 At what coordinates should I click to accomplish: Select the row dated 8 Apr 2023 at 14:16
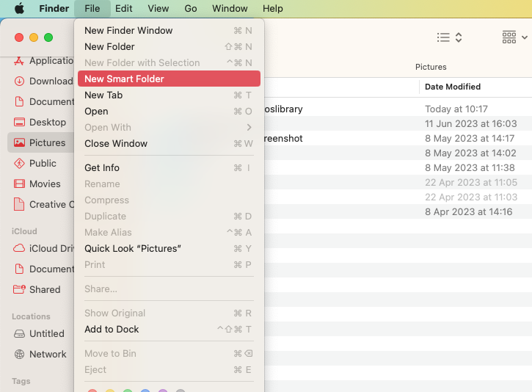click(398, 211)
